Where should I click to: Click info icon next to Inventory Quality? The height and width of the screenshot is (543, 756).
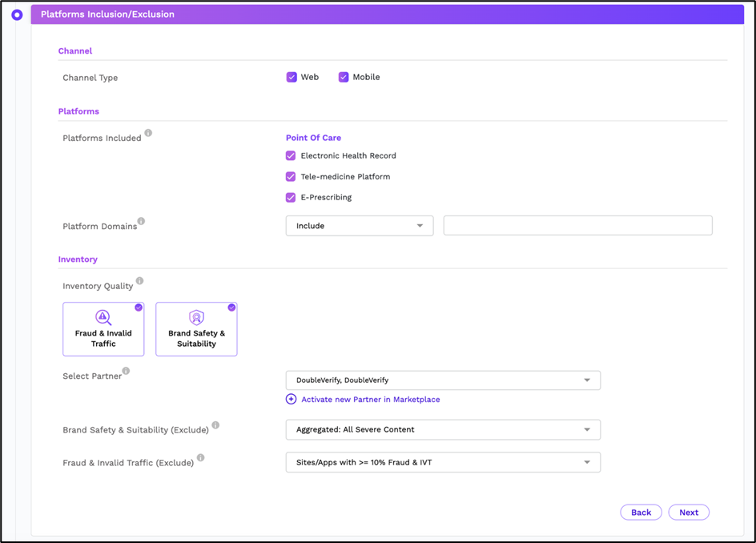click(x=139, y=280)
